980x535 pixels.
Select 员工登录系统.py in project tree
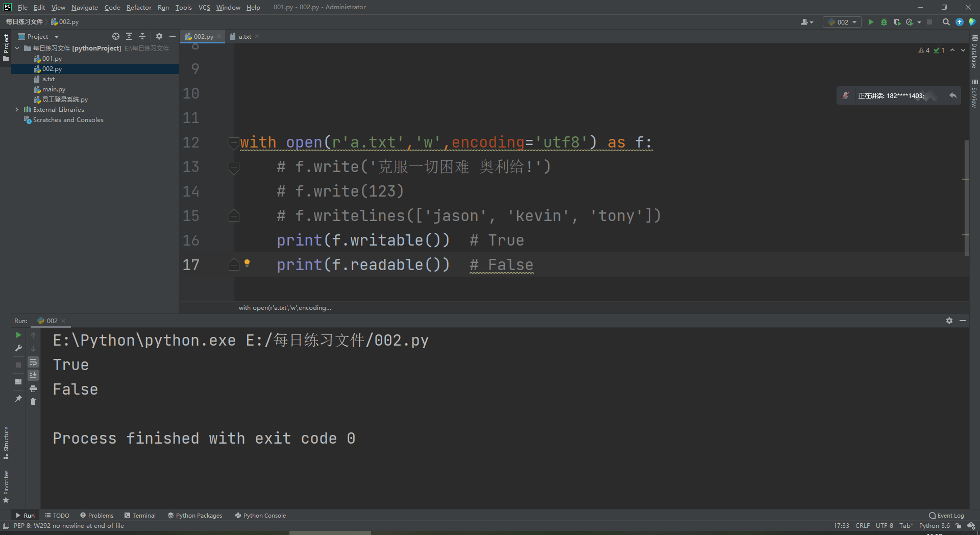[65, 100]
